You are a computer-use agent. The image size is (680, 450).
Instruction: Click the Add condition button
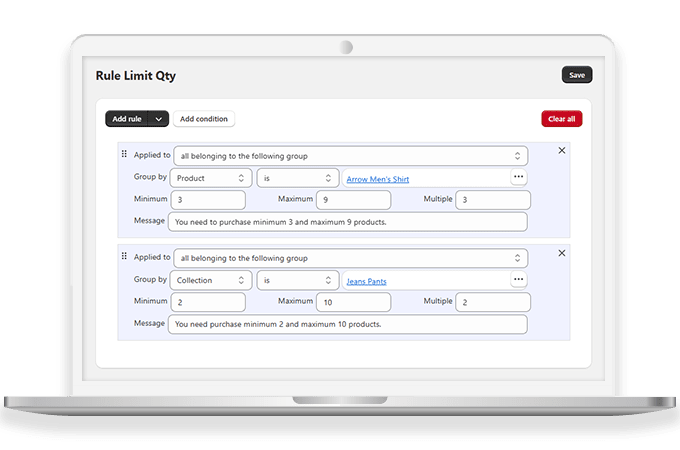[x=204, y=119]
